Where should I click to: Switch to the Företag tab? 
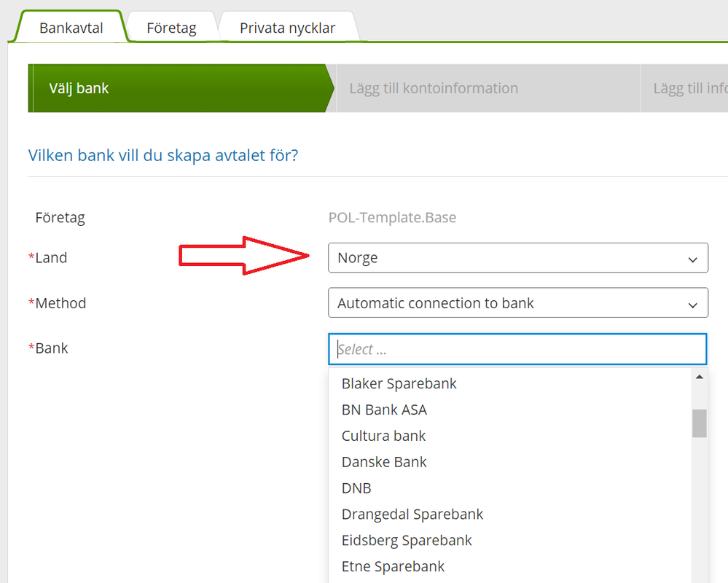(171, 28)
